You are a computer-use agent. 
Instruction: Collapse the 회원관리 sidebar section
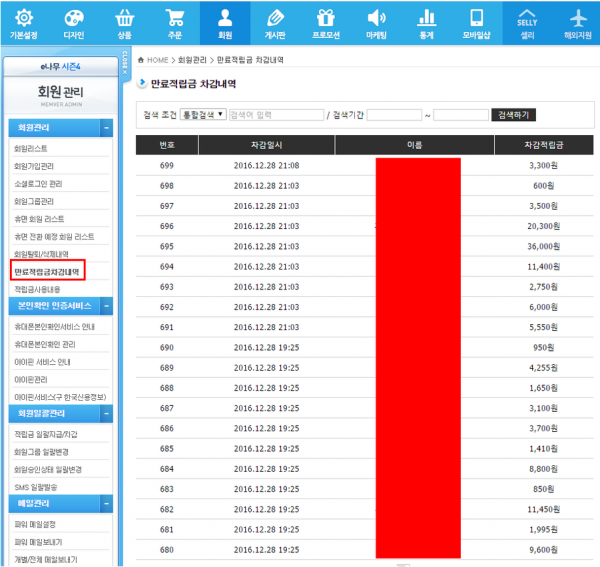[106, 128]
